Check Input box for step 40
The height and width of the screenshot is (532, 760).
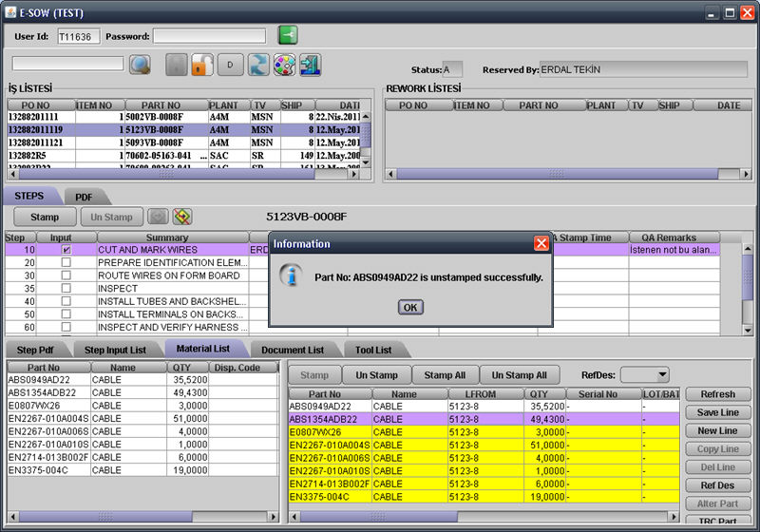click(66, 301)
